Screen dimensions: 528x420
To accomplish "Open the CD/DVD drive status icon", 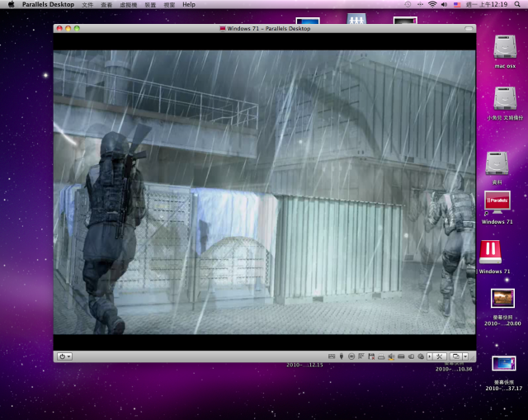I will pyautogui.click(x=351, y=356).
